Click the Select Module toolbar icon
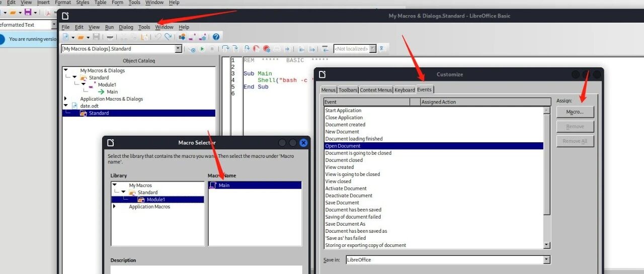The image size is (644, 274). [202, 37]
